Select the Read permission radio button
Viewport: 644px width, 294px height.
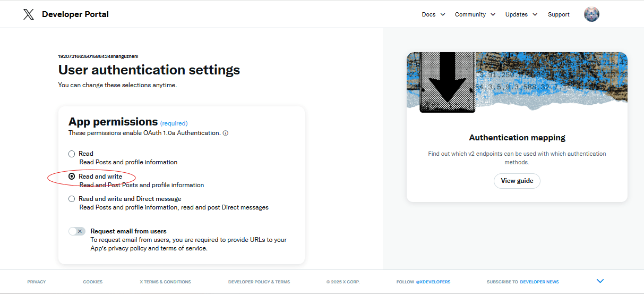[72, 154]
